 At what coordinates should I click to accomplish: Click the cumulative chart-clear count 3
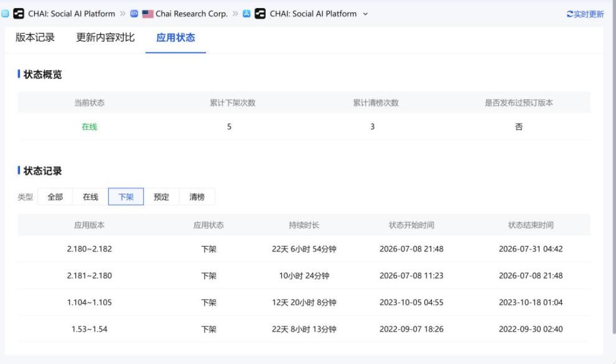click(x=372, y=126)
